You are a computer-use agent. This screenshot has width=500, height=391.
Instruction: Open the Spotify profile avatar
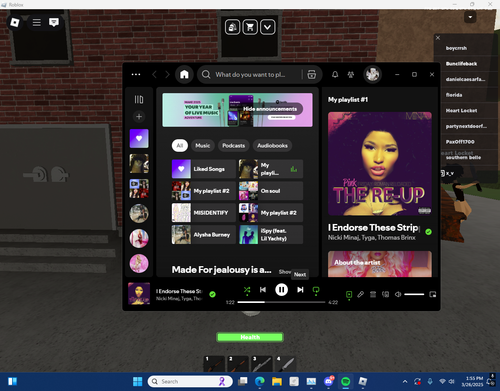point(372,74)
